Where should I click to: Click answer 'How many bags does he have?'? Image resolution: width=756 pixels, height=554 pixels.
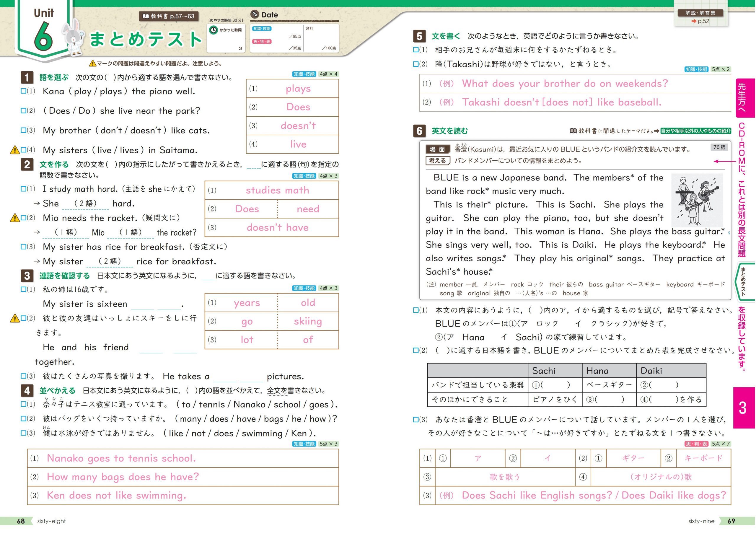123,477
